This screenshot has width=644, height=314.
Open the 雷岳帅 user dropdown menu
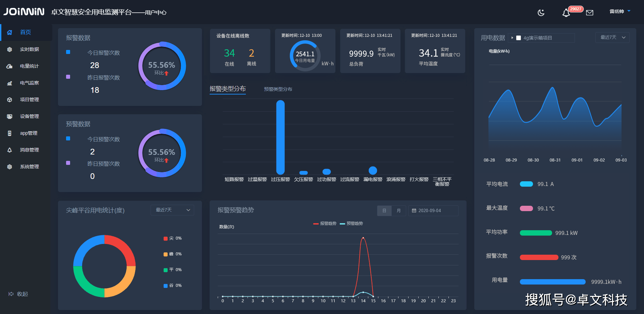pyautogui.click(x=620, y=11)
